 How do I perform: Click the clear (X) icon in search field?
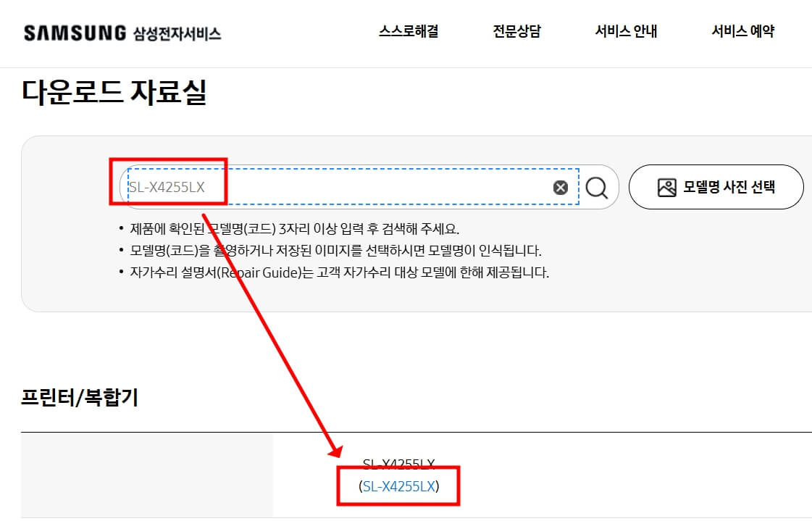559,187
